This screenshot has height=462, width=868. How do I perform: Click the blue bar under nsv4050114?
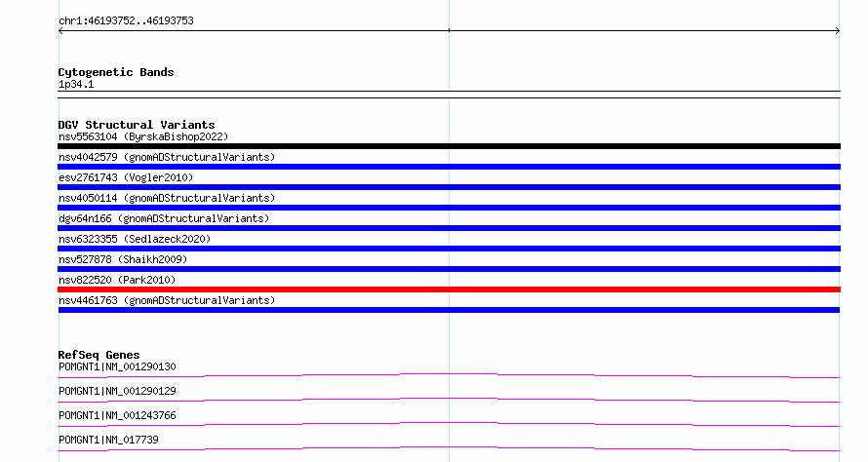pos(449,208)
